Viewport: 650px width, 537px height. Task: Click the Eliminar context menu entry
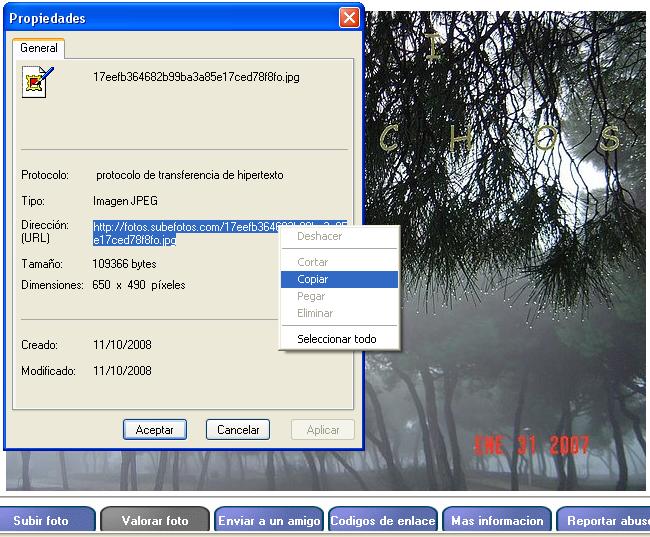314,313
